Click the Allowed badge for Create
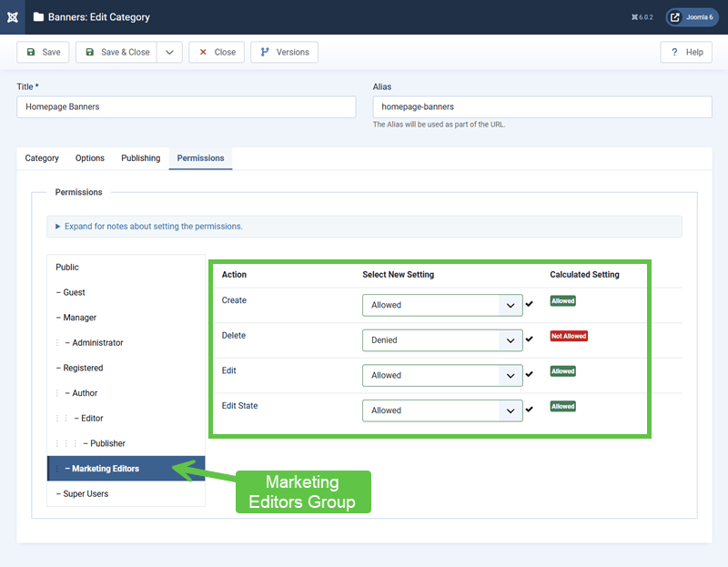The height and width of the screenshot is (567, 728). (x=562, y=301)
